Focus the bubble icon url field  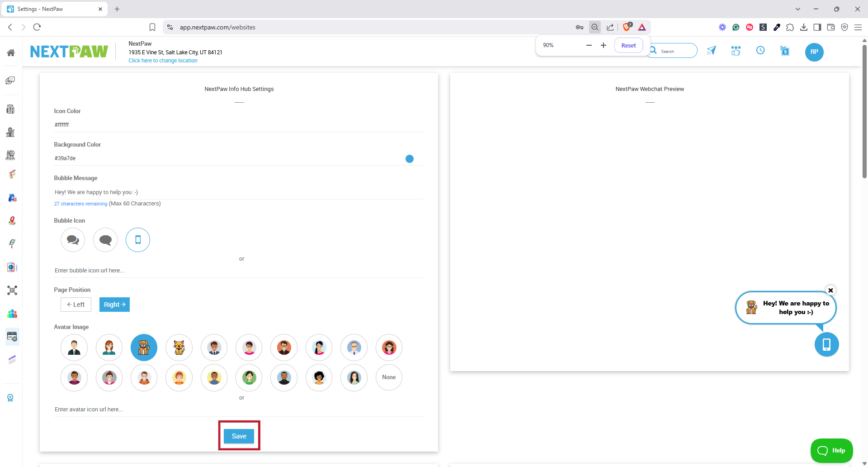tap(239, 271)
